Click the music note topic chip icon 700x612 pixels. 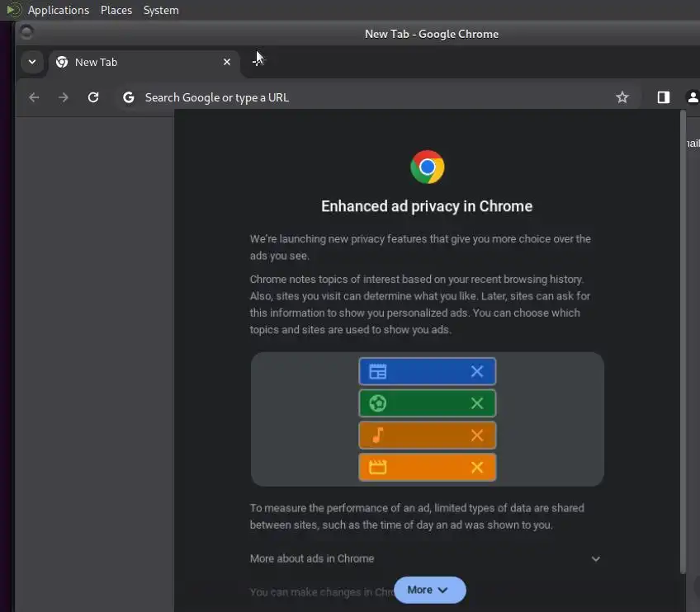[x=378, y=435]
